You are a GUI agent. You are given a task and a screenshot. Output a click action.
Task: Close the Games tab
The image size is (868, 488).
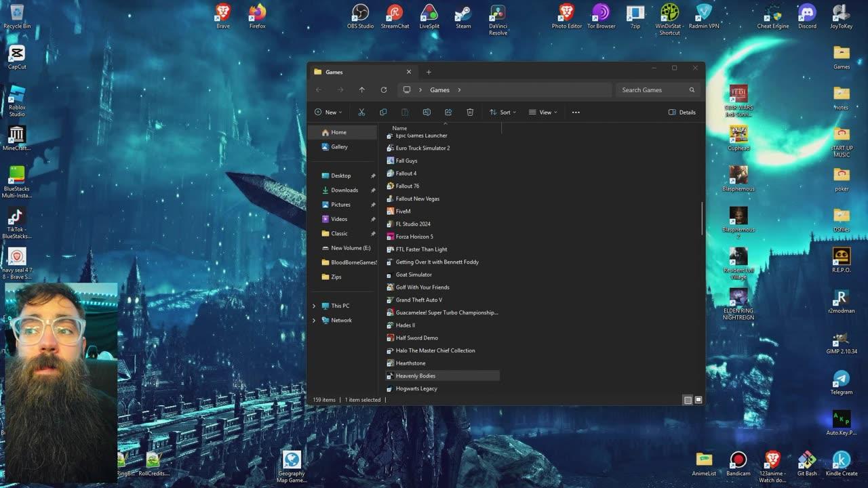pos(409,72)
